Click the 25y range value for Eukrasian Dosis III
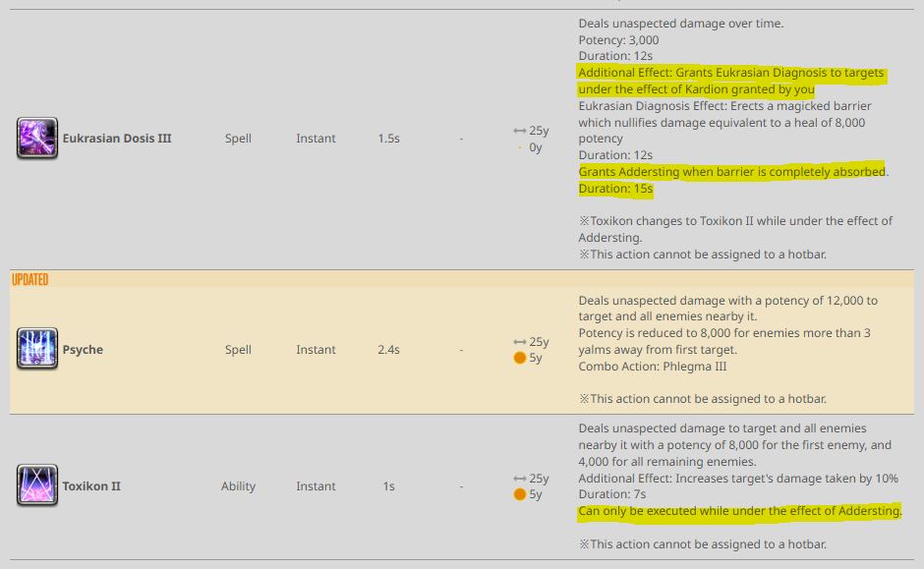 click(539, 130)
